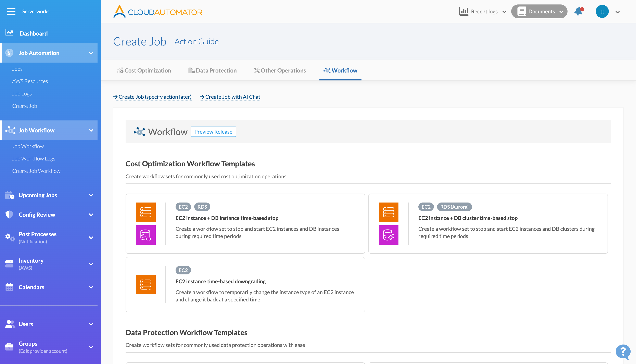Viewport: 636px width, 364px height.
Task: Open Create Job Workflow in the sidebar
Action: [x=37, y=171]
